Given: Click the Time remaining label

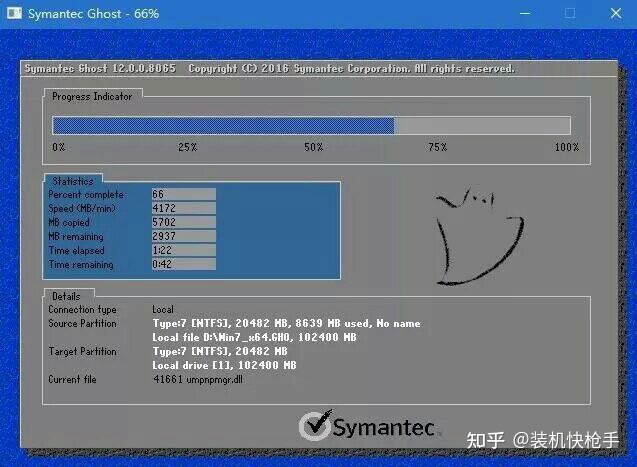Looking at the screenshot, I should click(81, 264).
